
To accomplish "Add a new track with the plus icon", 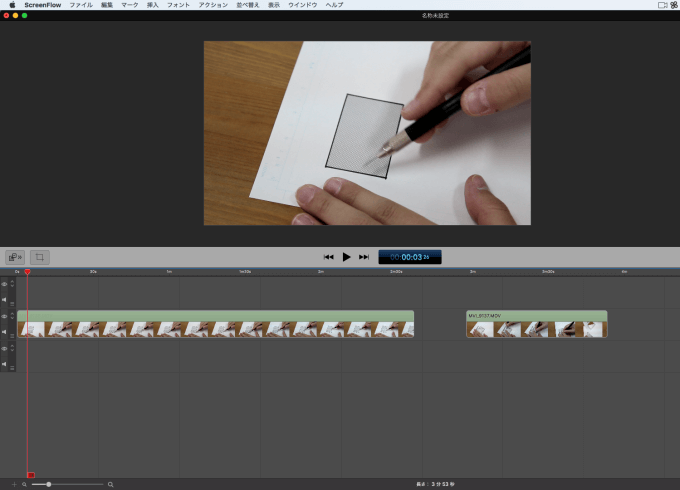I will point(14,484).
